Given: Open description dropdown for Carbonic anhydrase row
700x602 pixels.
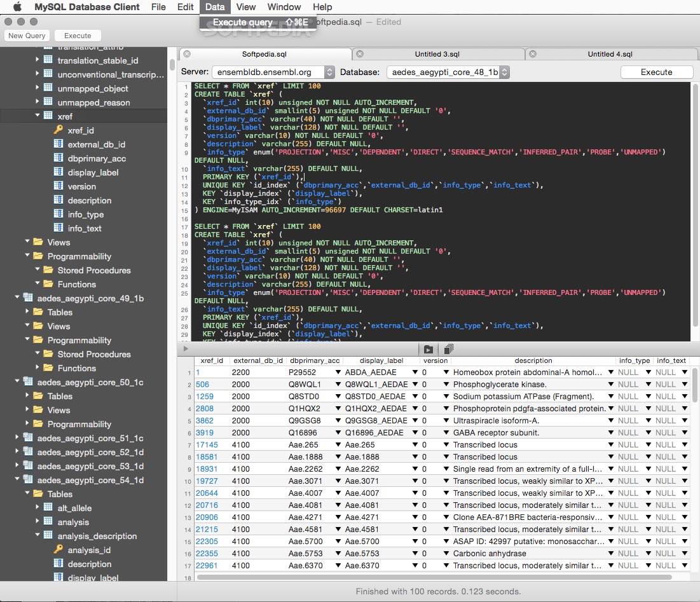Looking at the screenshot, I should click(x=611, y=553).
